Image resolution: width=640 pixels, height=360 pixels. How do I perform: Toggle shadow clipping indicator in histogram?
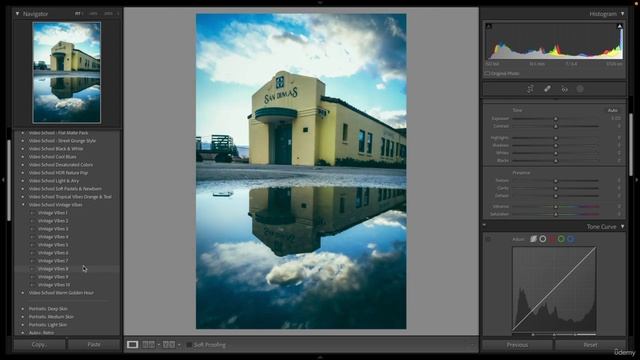coord(489,26)
